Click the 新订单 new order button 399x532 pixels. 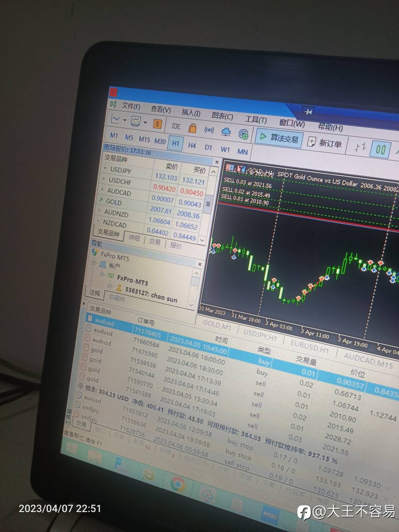click(325, 143)
